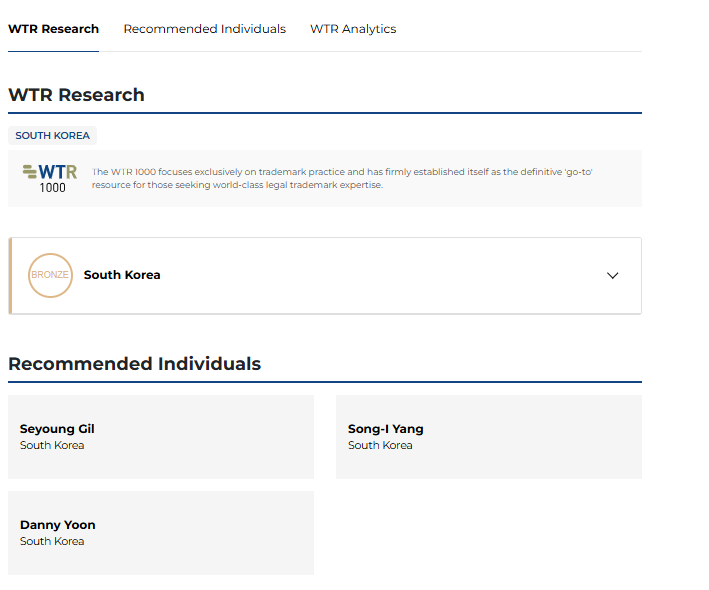709x590 pixels.
Task: Go to the WTR Analytics tab
Action: click(x=353, y=29)
